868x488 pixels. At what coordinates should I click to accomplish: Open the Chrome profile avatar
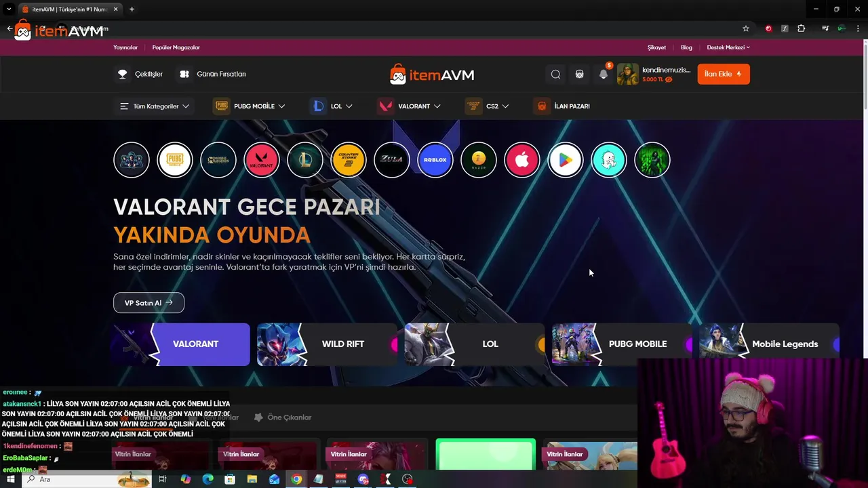pyautogui.click(x=842, y=28)
